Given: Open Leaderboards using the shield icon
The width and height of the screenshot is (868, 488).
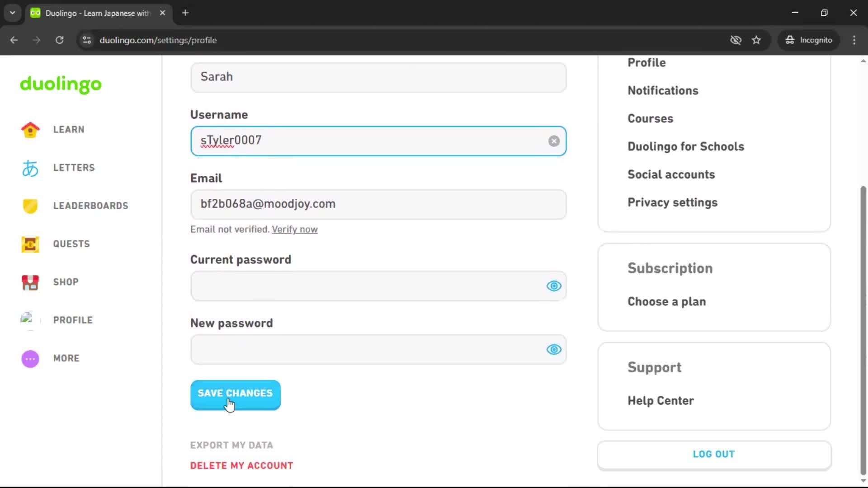Looking at the screenshot, I should pyautogui.click(x=29, y=206).
